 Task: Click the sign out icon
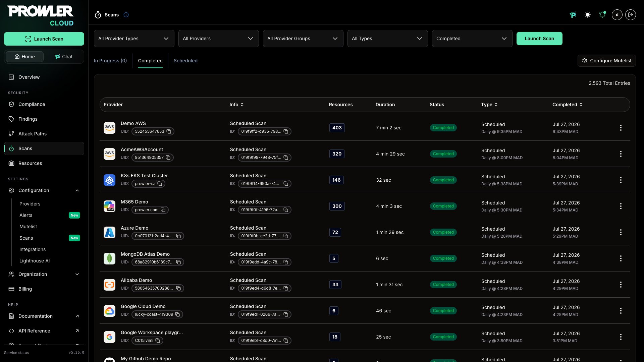coord(631,15)
